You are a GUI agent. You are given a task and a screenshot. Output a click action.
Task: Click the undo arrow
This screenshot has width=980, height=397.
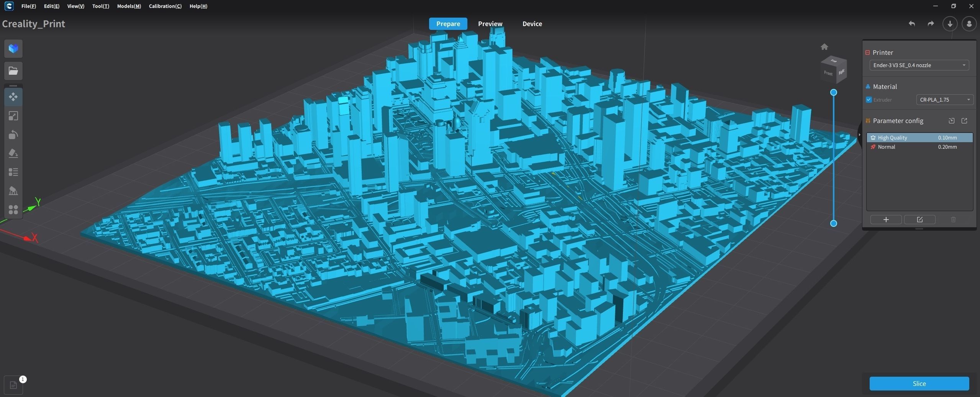click(x=912, y=24)
